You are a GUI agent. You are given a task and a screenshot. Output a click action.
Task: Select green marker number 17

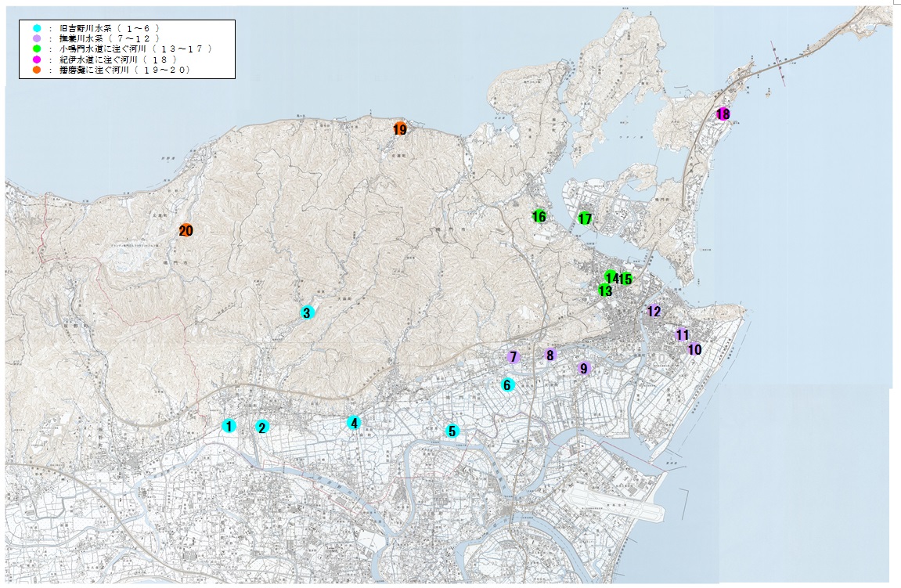pos(585,218)
